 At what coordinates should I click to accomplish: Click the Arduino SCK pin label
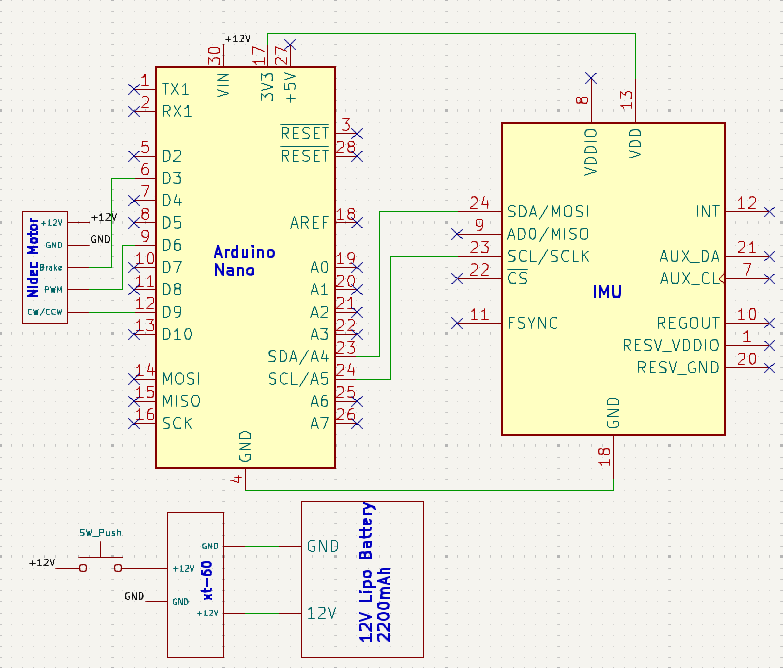tap(177, 423)
